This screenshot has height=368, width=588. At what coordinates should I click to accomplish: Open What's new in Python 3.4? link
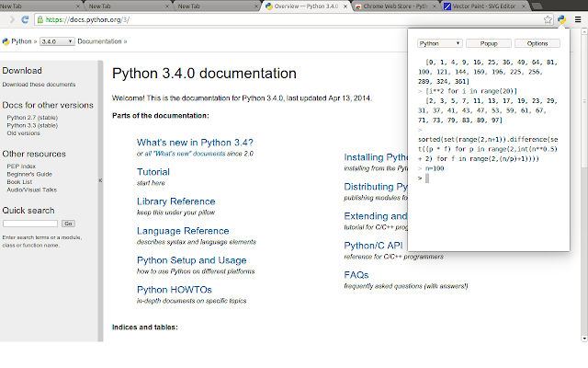[195, 143]
